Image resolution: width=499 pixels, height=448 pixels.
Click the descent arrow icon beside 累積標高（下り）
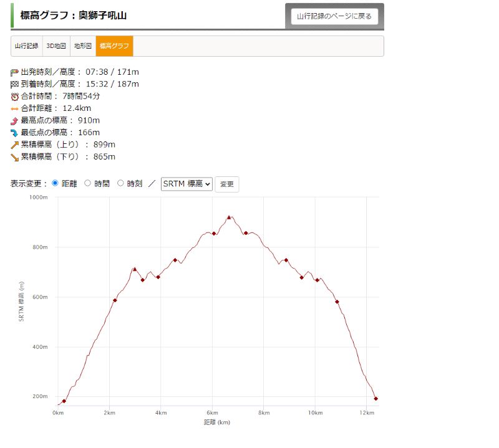coord(15,157)
